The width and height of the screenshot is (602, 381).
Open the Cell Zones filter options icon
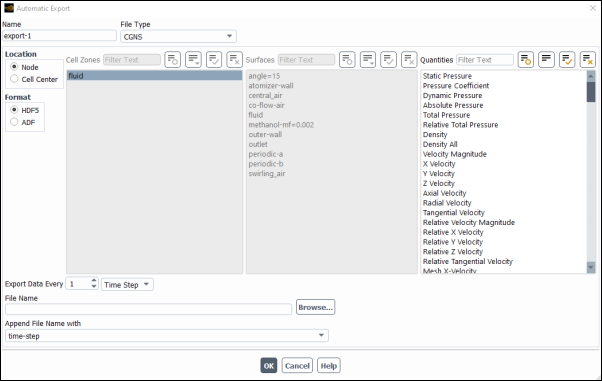click(194, 60)
